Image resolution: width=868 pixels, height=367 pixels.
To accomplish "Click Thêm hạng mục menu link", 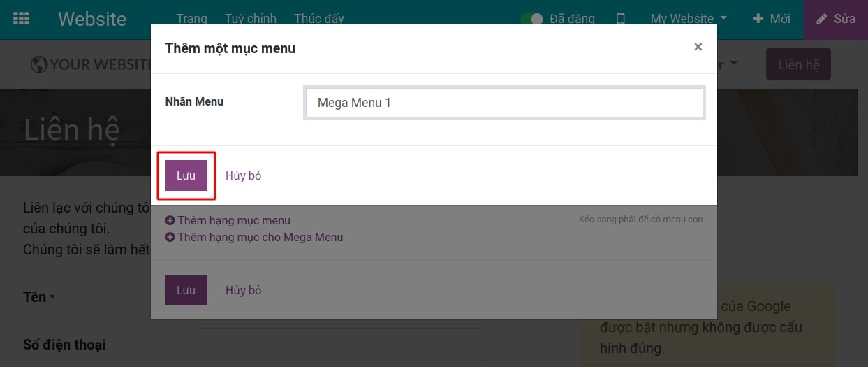I will [x=228, y=220].
